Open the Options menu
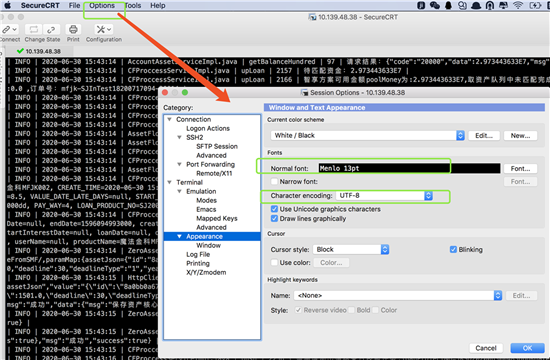The width and height of the screenshot is (550, 360). pos(102,5)
